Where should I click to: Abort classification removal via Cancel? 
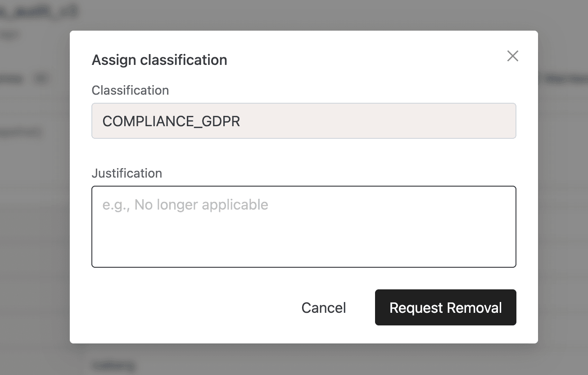(x=323, y=307)
